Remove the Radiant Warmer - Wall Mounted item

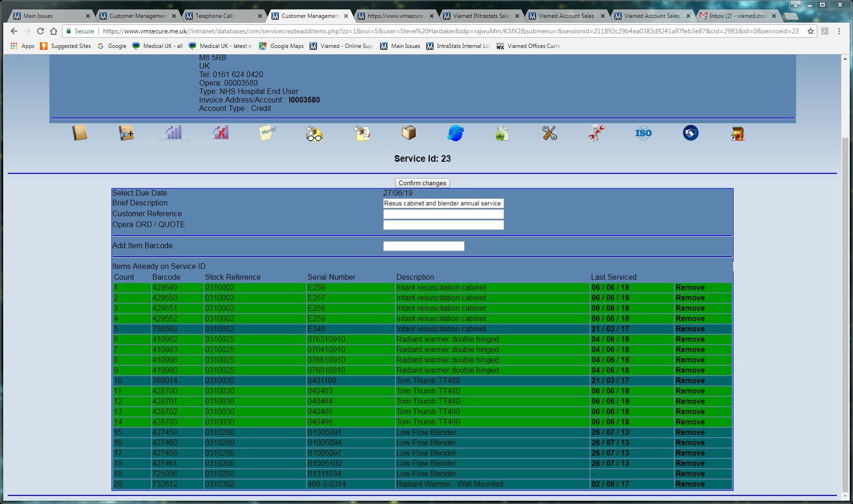pos(690,484)
